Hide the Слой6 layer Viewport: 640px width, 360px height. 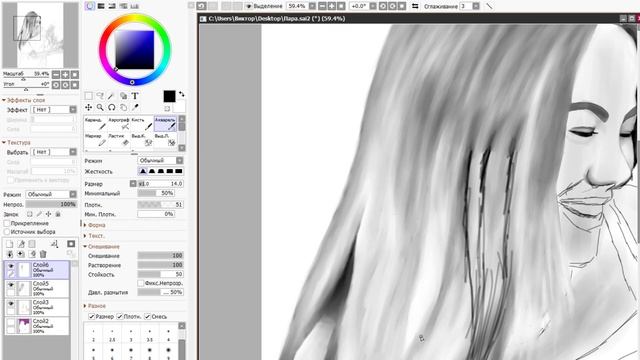click(11, 266)
